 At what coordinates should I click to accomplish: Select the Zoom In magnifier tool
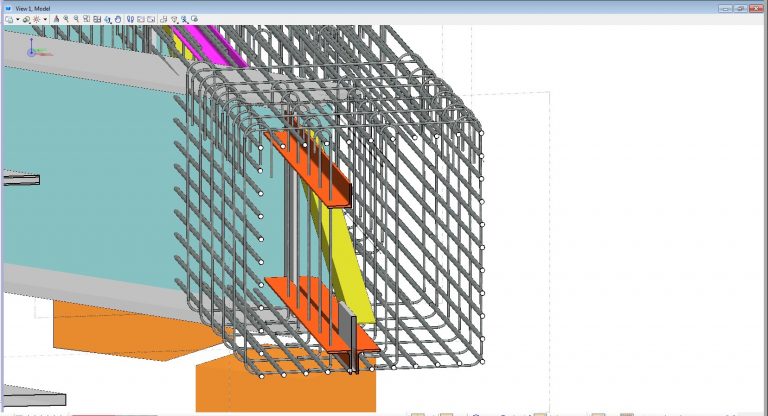point(66,19)
